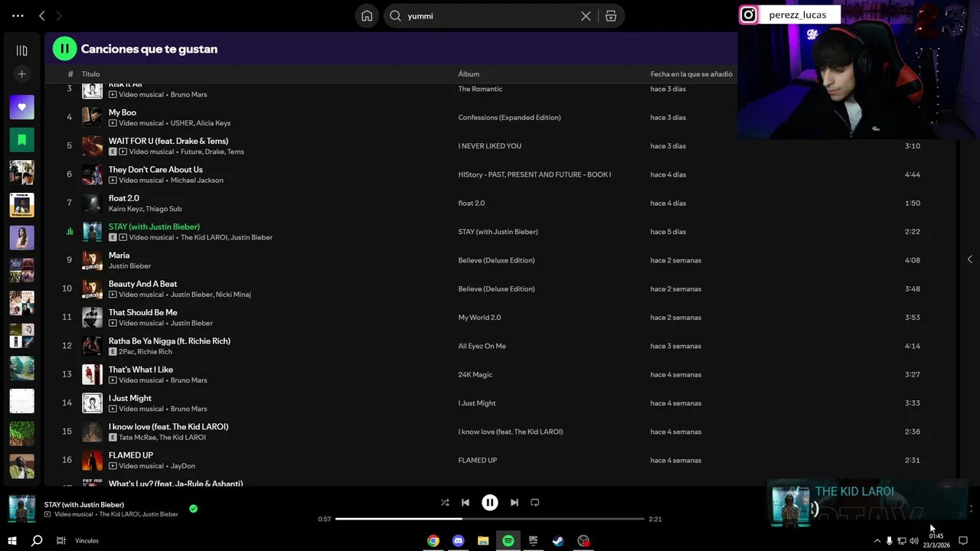Open File Explorer from the taskbar
The width and height of the screenshot is (980, 551).
[x=483, y=541]
